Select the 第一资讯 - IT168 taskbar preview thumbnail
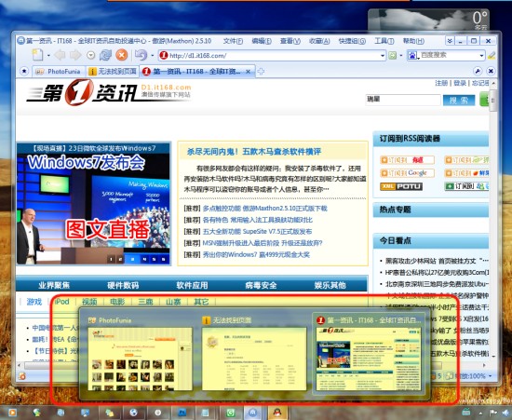 pyautogui.click(x=369, y=353)
